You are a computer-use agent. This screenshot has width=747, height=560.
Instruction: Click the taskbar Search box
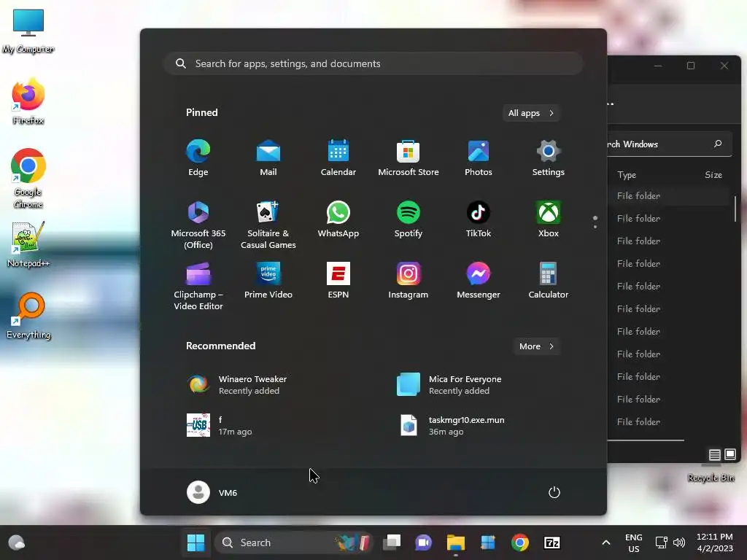tap(293, 542)
